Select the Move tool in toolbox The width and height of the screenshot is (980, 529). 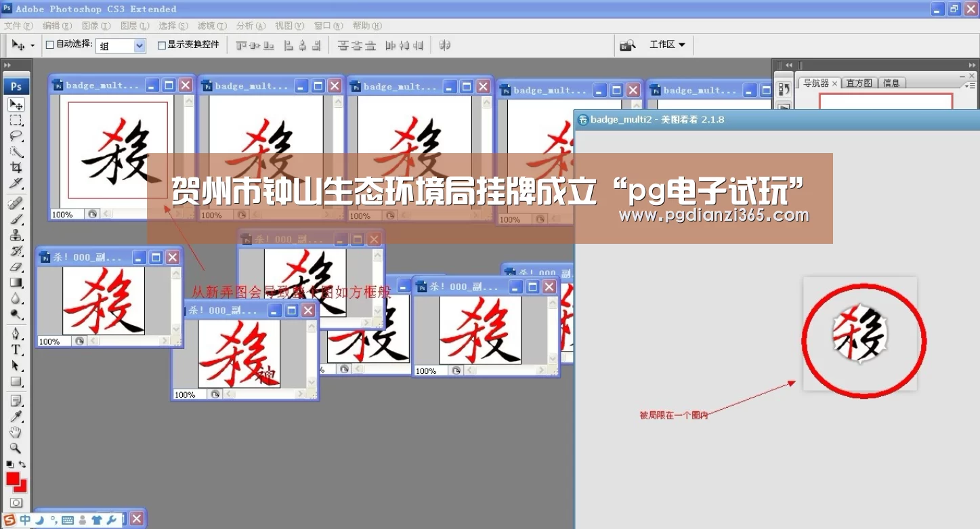16,104
